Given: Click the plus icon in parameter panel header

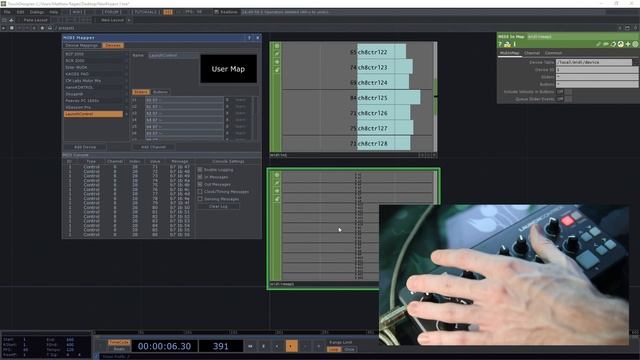Looking at the screenshot, I should pyautogui.click(x=628, y=44).
